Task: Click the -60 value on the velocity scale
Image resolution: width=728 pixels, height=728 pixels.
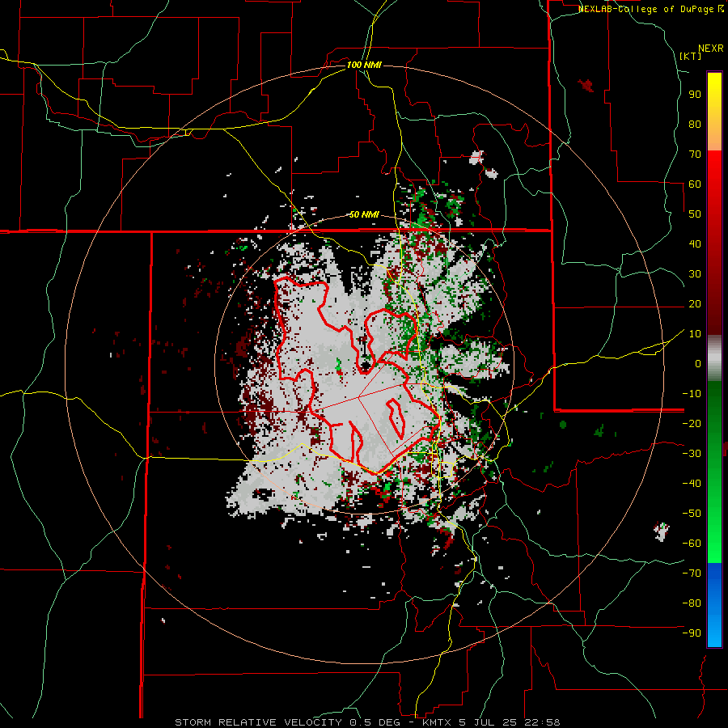Action: pyautogui.click(x=692, y=544)
